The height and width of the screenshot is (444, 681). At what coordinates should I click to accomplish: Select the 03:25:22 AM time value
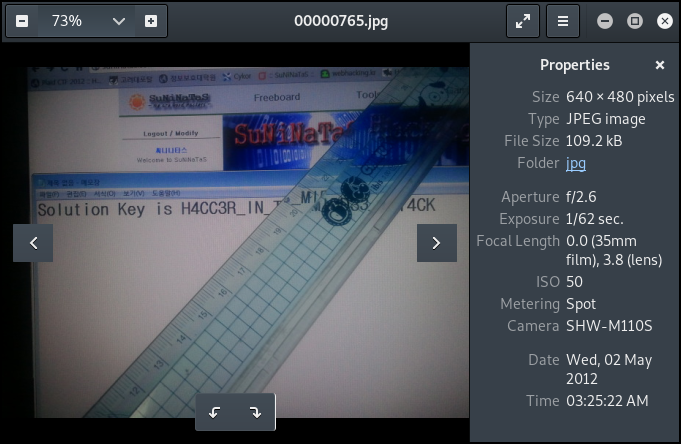tap(607, 401)
